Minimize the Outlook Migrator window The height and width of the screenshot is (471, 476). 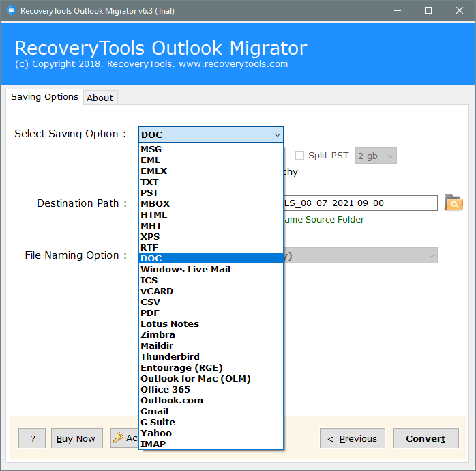398,11
